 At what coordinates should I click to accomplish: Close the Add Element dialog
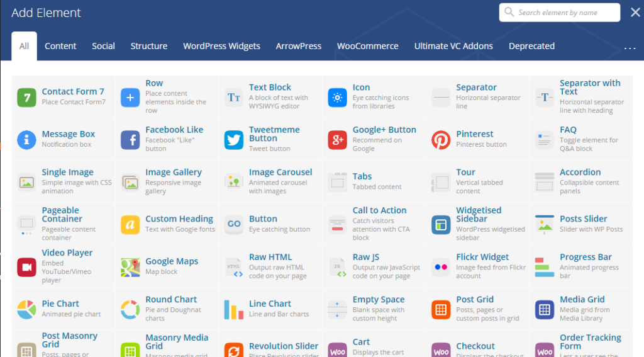(635, 13)
